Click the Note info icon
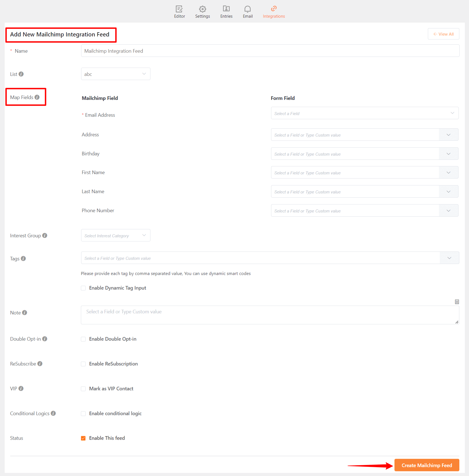 tap(25, 312)
